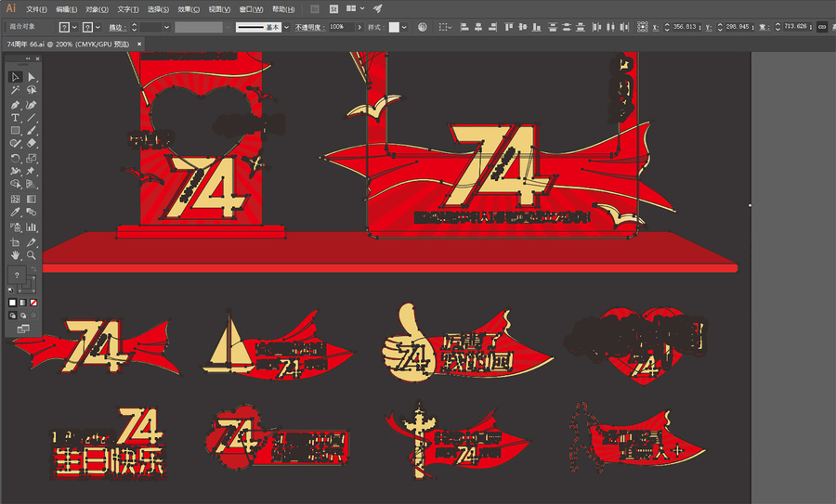Image resolution: width=836 pixels, height=504 pixels.
Task: Open the 文字(T) menu
Action: 128,9
